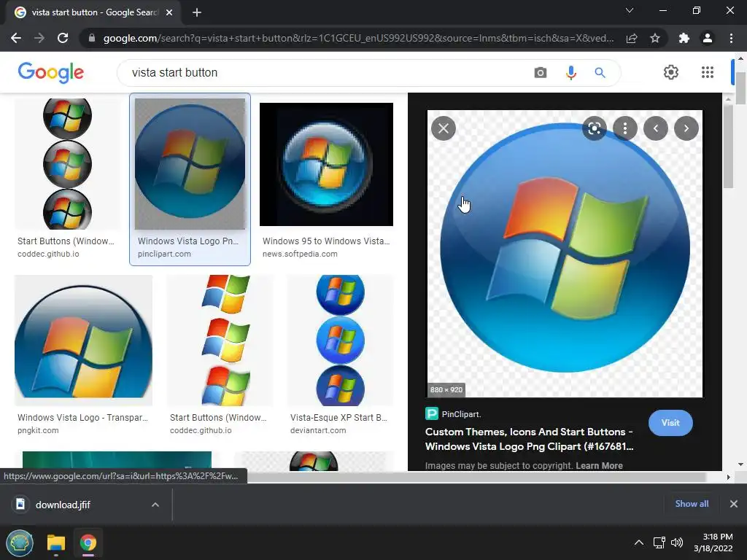Open the three-flags Start Buttons thumbnail
The height and width of the screenshot is (560, 747).
220,340
